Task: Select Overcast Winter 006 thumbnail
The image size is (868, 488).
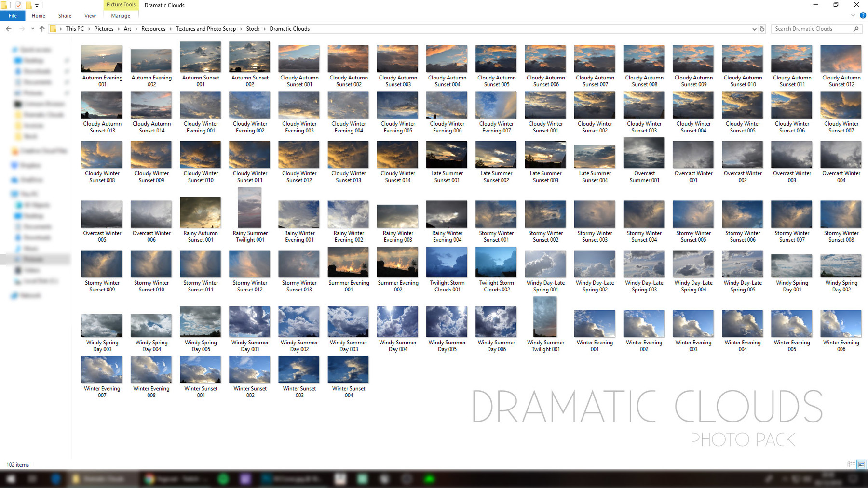Action: click(151, 214)
